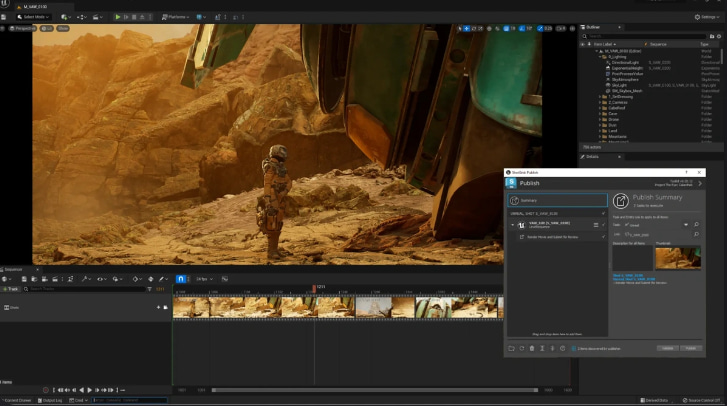Open the Cmd console type dropdown
This screenshot has height=406, width=727.
click(78, 400)
